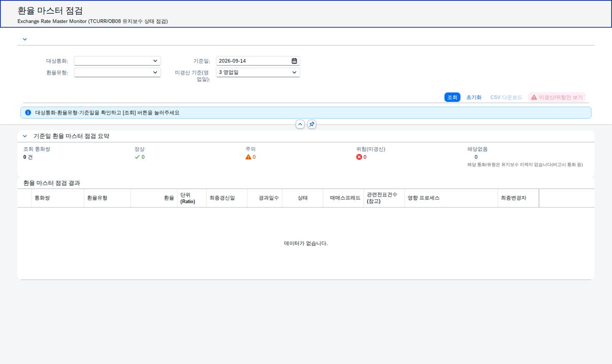Click the 단위 (Ratio) column header

(x=192, y=198)
